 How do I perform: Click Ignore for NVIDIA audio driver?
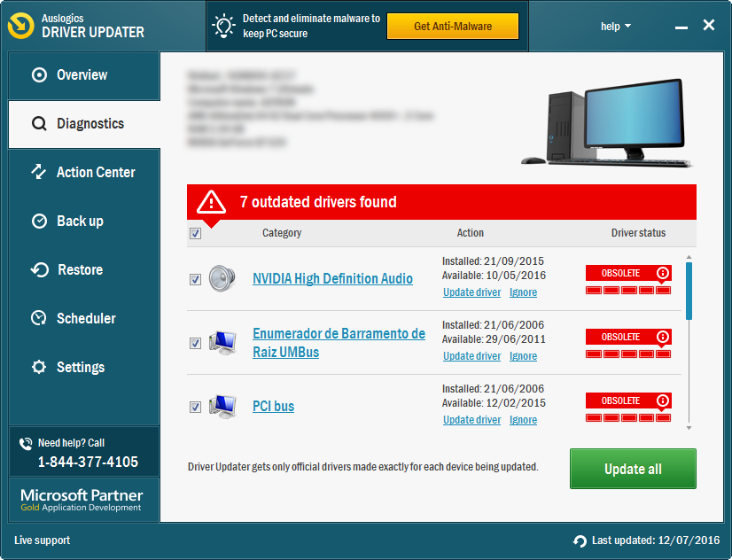pyautogui.click(x=524, y=292)
